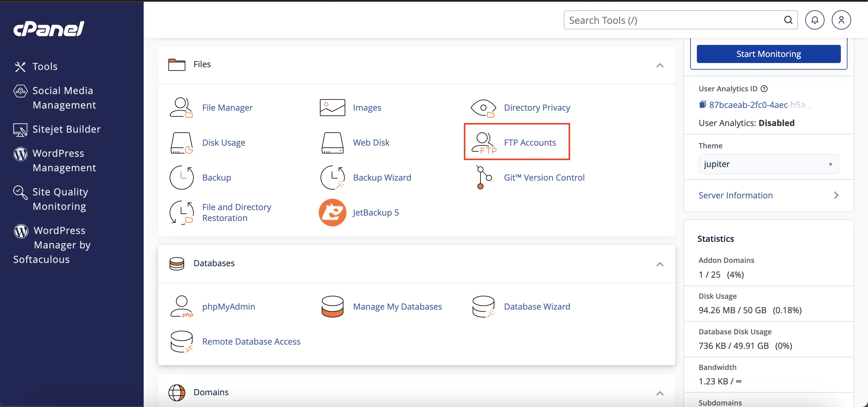Screen dimensions: 868x407
Task: Open the Web Disk link
Action: coord(371,143)
